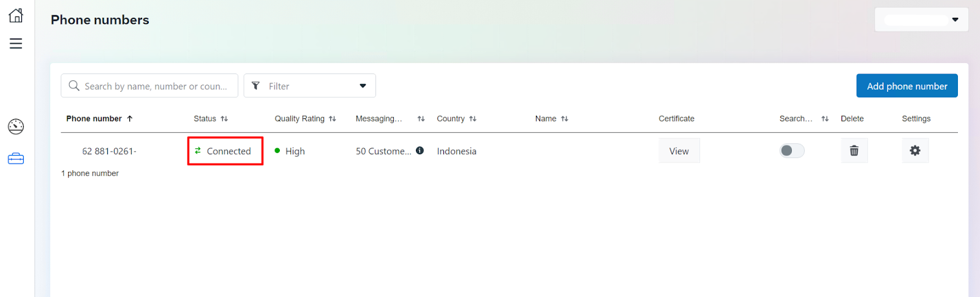Sort by Phone number arrow
The width and height of the screenshot is (980, 297).
(130, 119)
